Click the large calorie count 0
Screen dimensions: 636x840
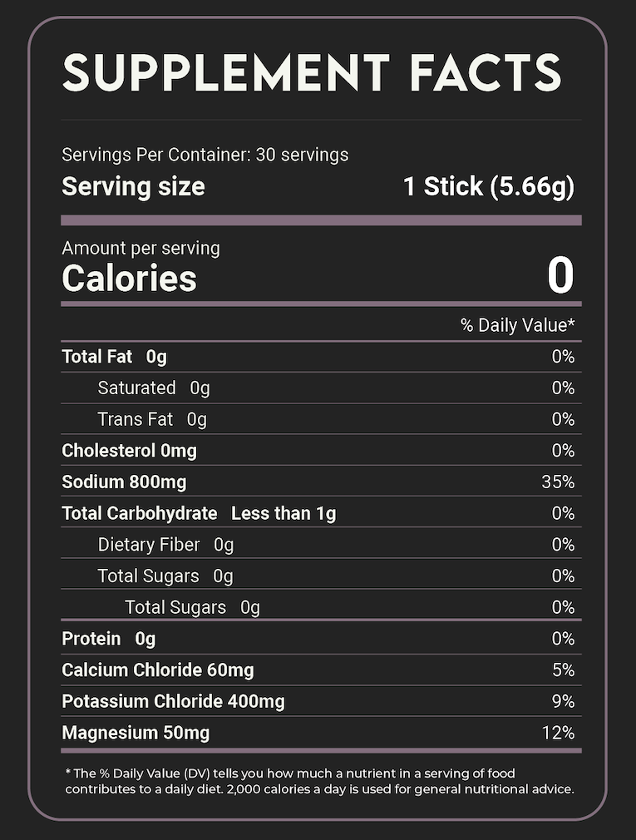560,277
